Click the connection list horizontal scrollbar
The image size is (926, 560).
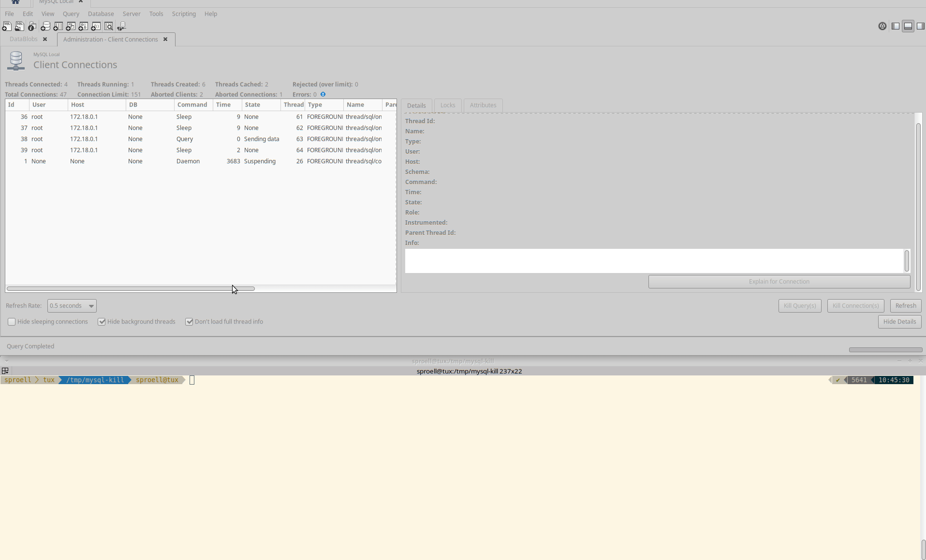tap(131, 289)
